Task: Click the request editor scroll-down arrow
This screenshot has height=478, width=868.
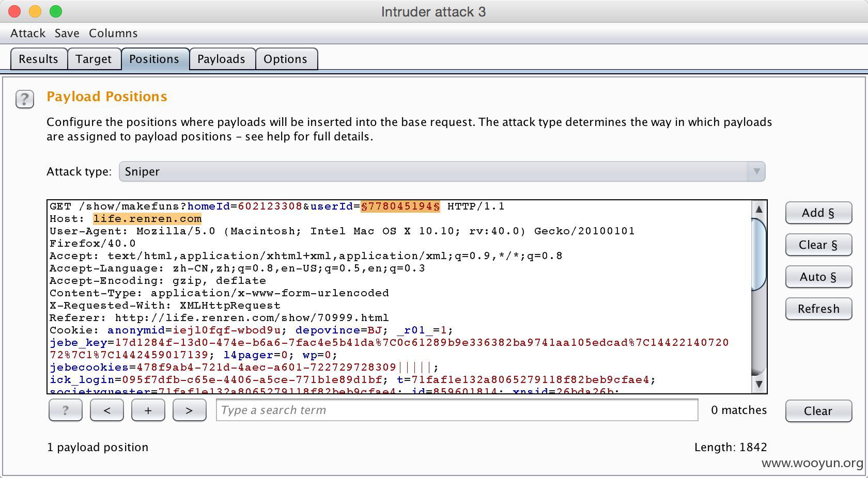Action: (x=758, y=384)
